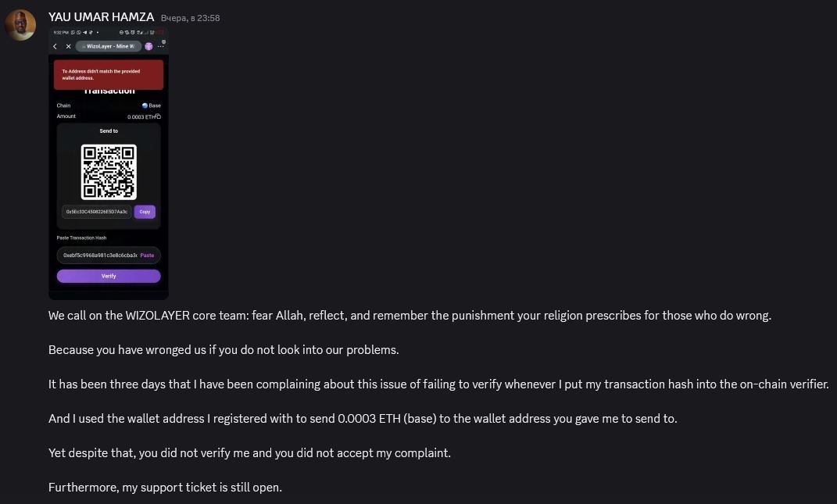Copy the 0.0003 ETH amount icon
The width and height of the screenshot is (837, 504).
pyautogui.click(x=158, y=116)
